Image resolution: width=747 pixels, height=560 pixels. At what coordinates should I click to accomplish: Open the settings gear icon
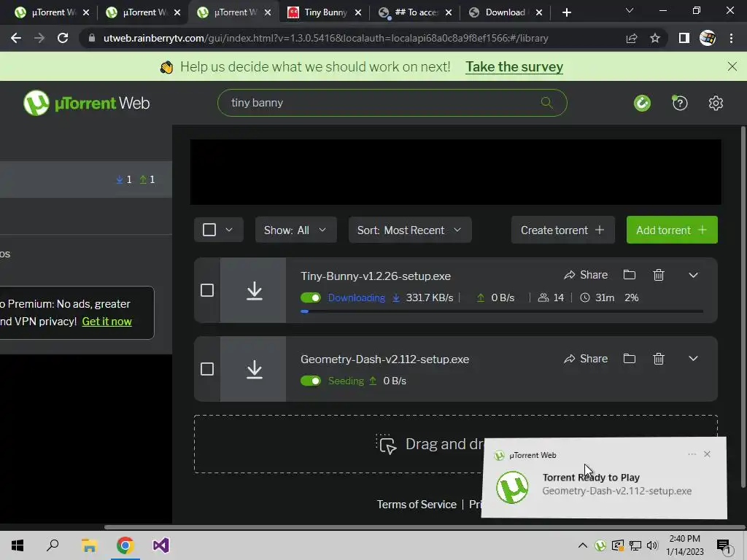point(716,103)
